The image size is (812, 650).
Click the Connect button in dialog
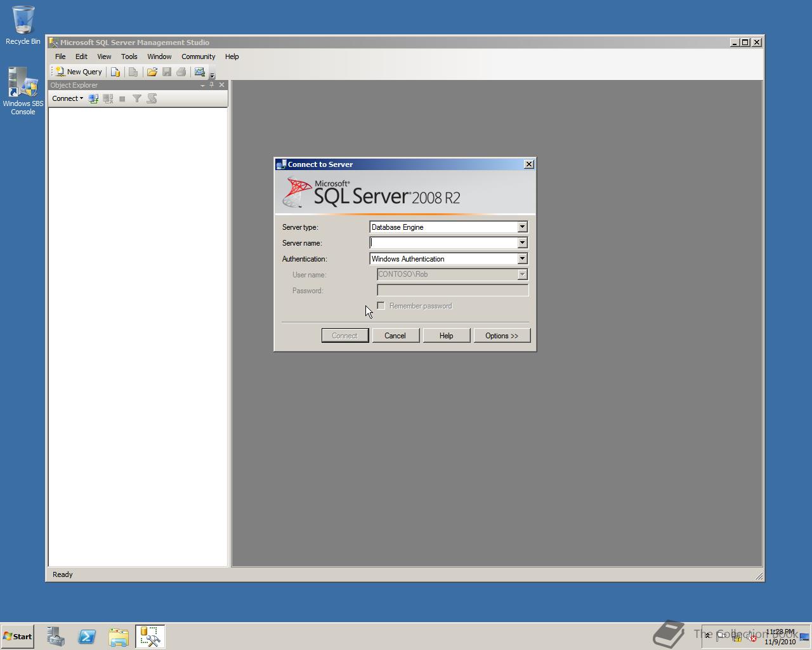[x=345, y=336]
